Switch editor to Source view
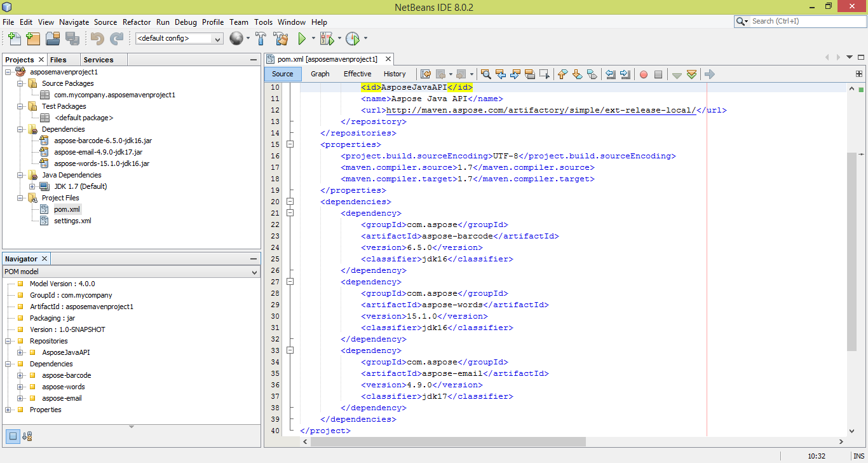868x463 pixels. 283,74
